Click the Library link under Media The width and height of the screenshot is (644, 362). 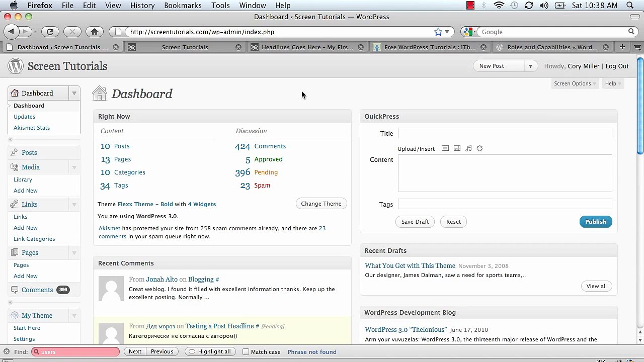pyautogui.click(x=23, y=179)
